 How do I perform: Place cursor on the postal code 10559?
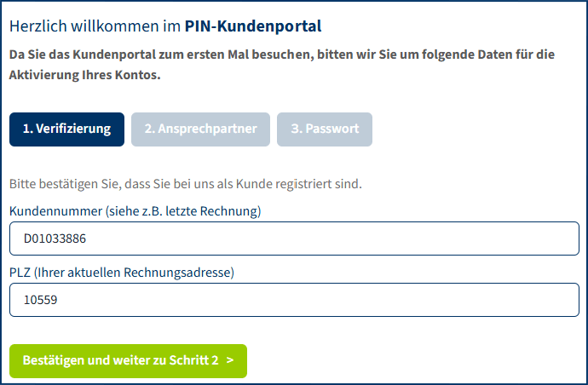(x=40, y=301)
